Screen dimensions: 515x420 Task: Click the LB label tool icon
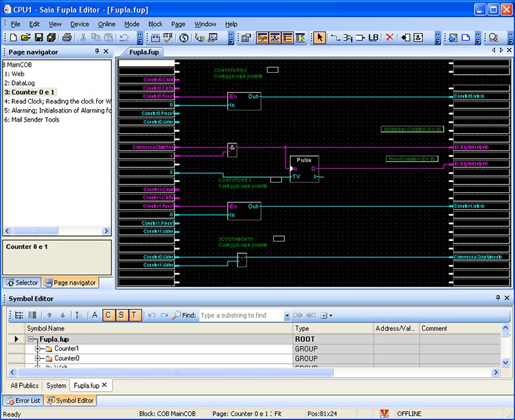pos(374,38)
